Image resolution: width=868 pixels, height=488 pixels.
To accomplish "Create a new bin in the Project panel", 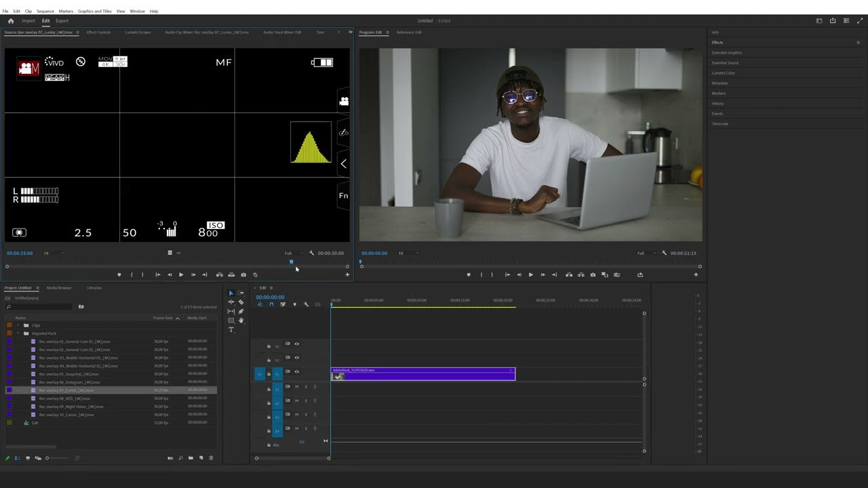I will [191, 458].
